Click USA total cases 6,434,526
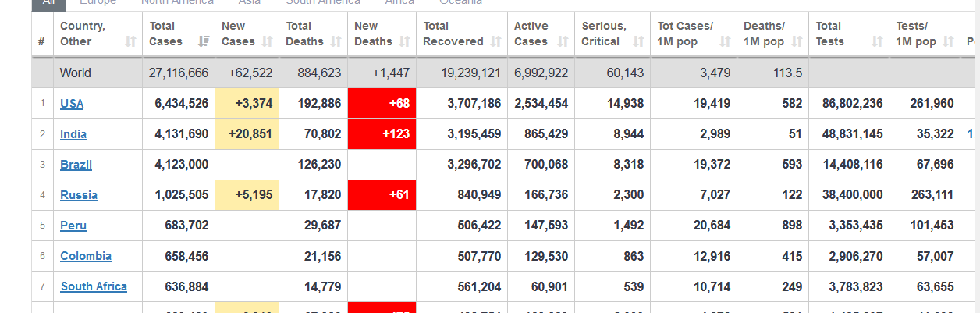980x313 pixels. 182,103
